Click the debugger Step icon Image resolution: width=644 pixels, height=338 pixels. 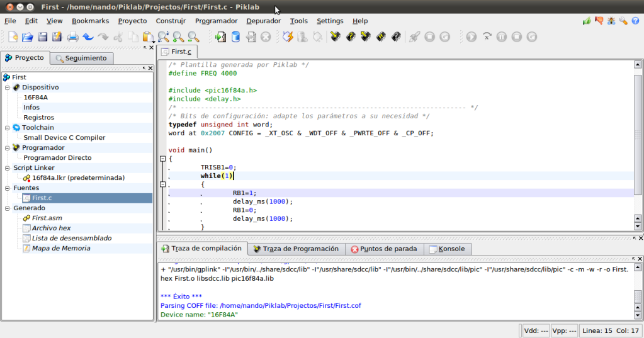tap(487, 37)
